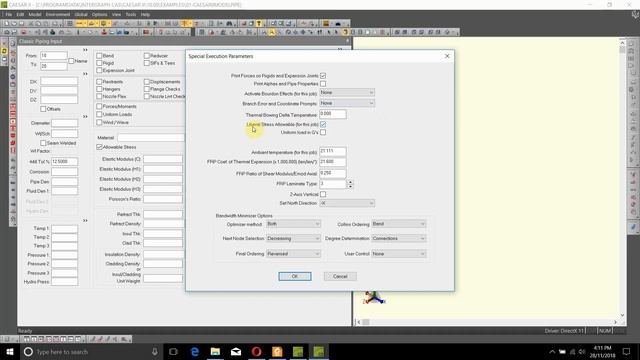Open the Set North Direction dropdown
The width and height of the screenshot is (640, 360).
(x=347, y=203)
